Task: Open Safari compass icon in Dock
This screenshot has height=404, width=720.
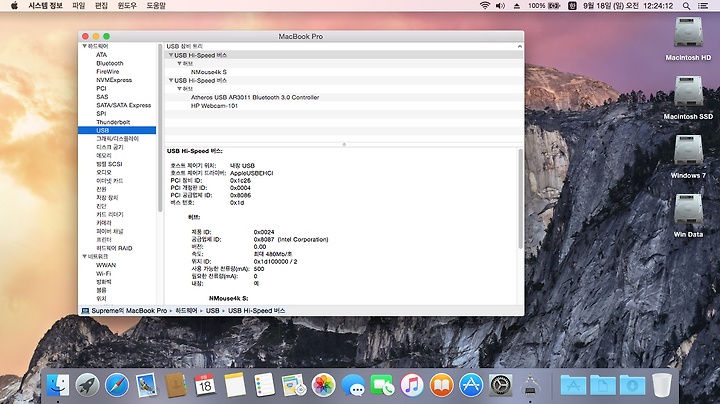Action: [x=117, y=385]
